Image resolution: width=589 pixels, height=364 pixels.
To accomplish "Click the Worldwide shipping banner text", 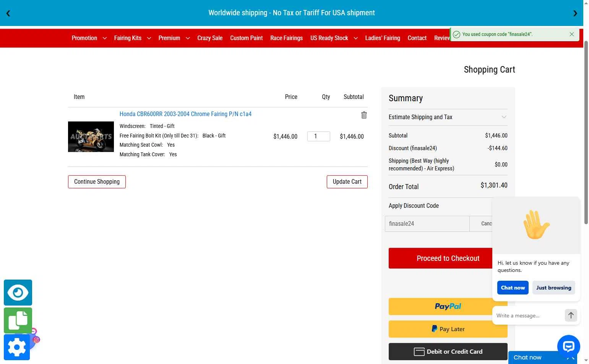I will (292, 13).
